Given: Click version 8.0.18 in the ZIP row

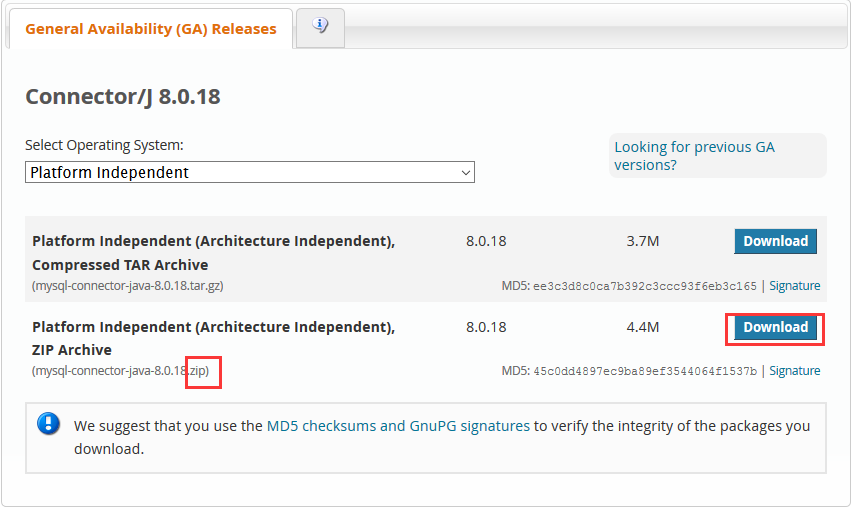Looking at the screenshot, I should coord(486,327).
